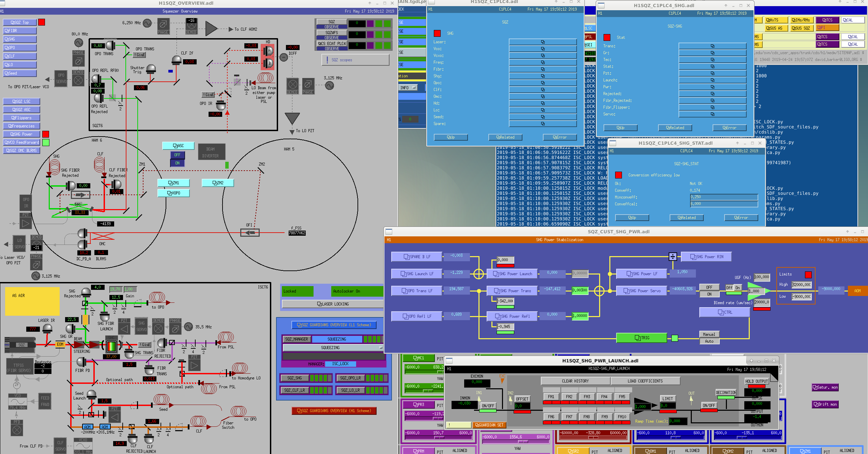Click LOAD COEFFICIENTS
The image size is (868, 454).
click(645, 381)
